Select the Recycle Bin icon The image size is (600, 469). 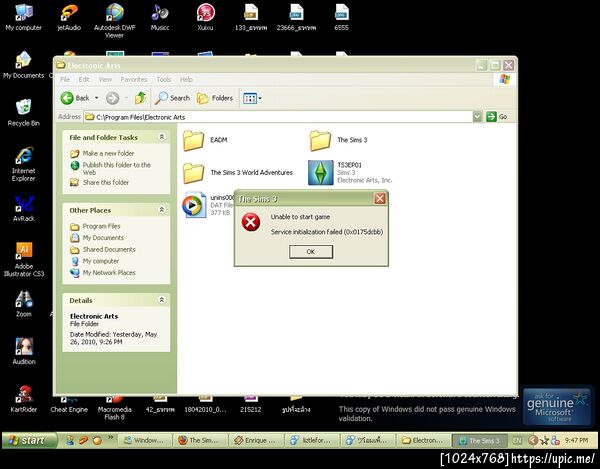click(23, 112)
